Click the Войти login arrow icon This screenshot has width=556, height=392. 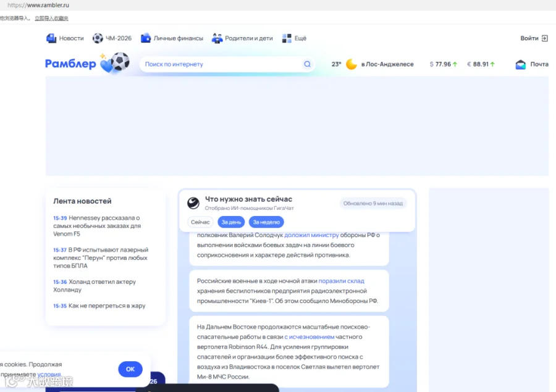(545, 38)
